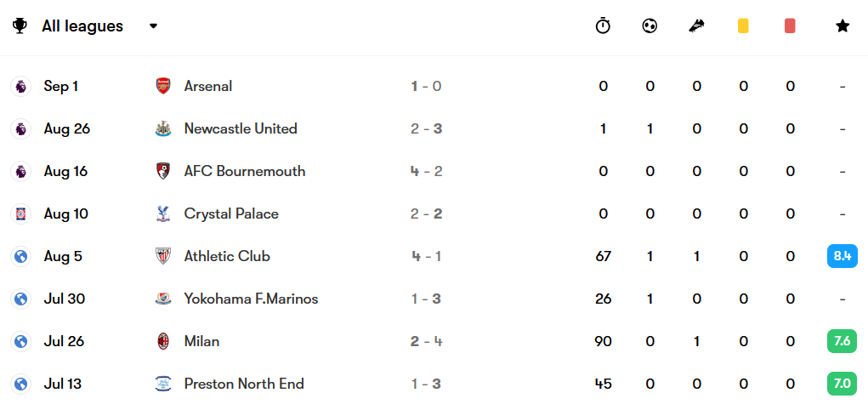
Task: Click the red card column icon
Action: [790, 26]
